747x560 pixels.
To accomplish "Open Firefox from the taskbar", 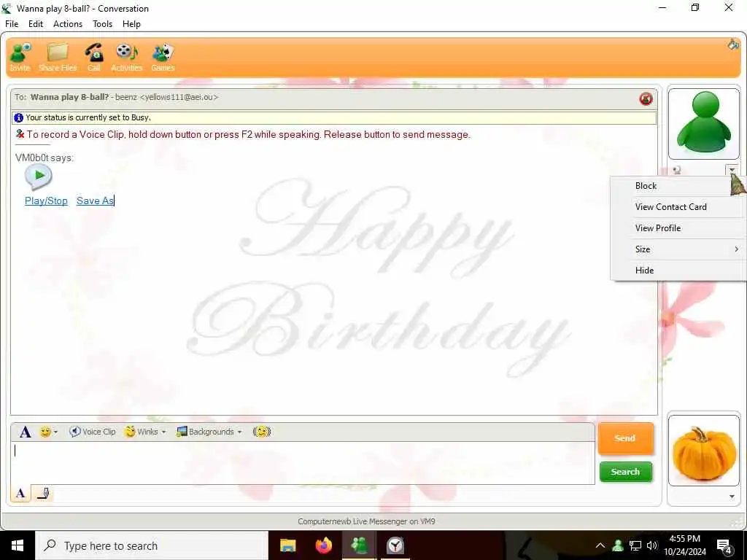I will 324,545.
